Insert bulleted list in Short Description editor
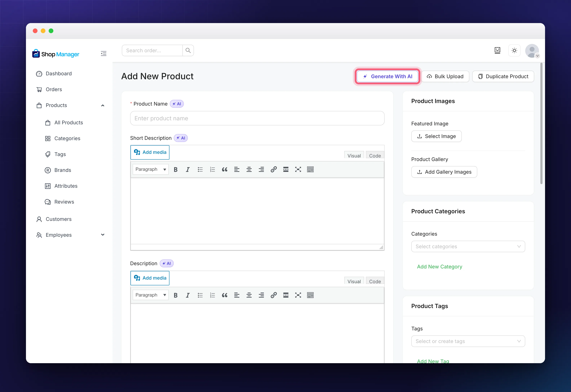 click(x=200, y=170)
